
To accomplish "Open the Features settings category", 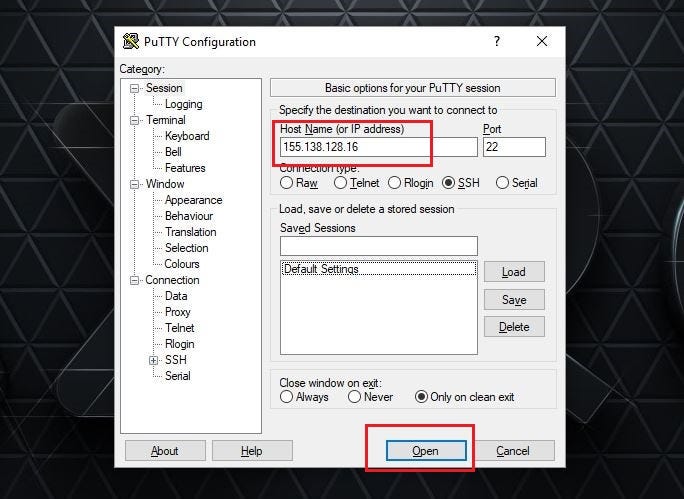I will 185,168.
